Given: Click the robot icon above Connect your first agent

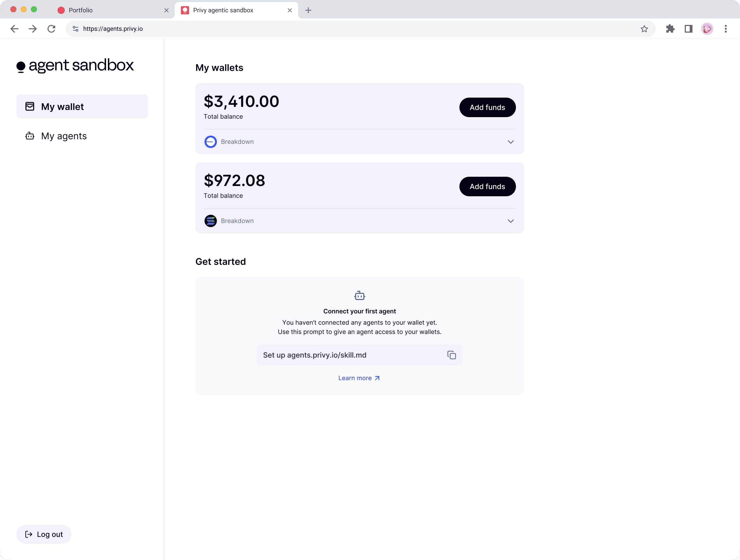Looking at the screenshot, I should coord(359,295).
